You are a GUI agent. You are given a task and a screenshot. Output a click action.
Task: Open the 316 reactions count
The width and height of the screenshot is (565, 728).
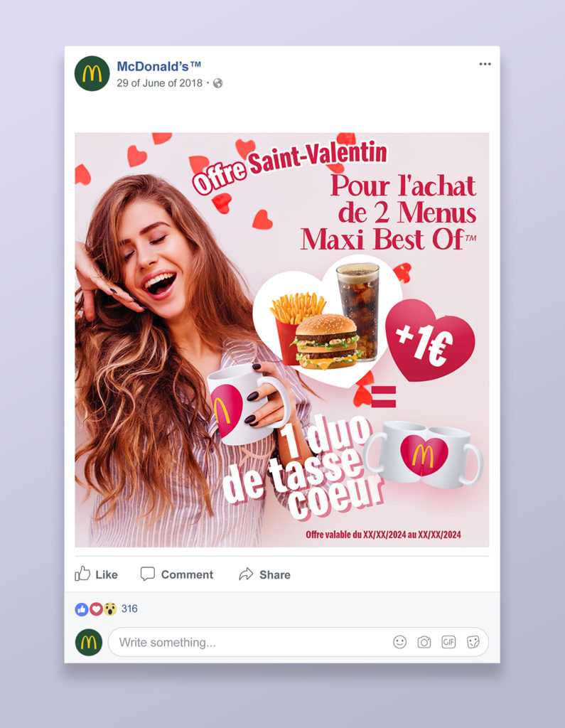pyautogui.click(x=129, y=609)
